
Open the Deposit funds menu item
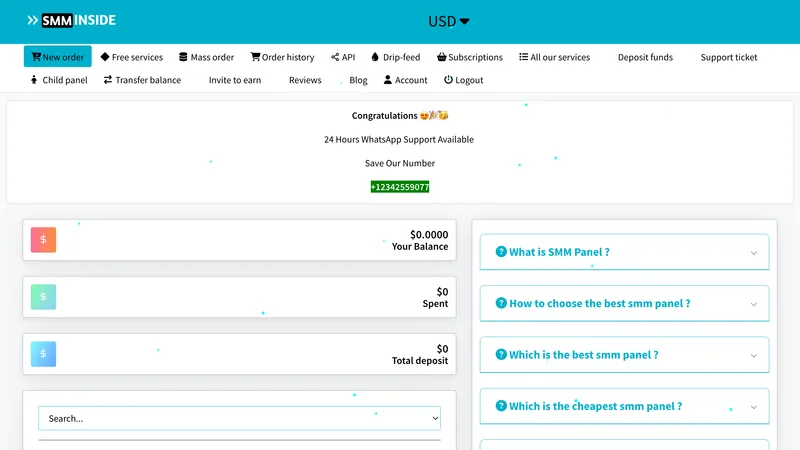644,57
